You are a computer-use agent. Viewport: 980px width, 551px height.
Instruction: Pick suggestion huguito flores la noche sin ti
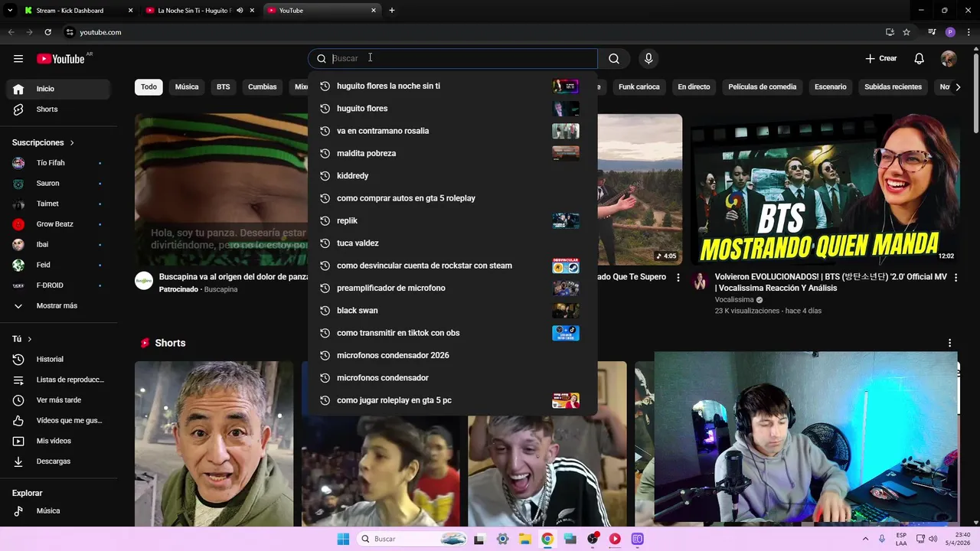[x=452, y=86]
